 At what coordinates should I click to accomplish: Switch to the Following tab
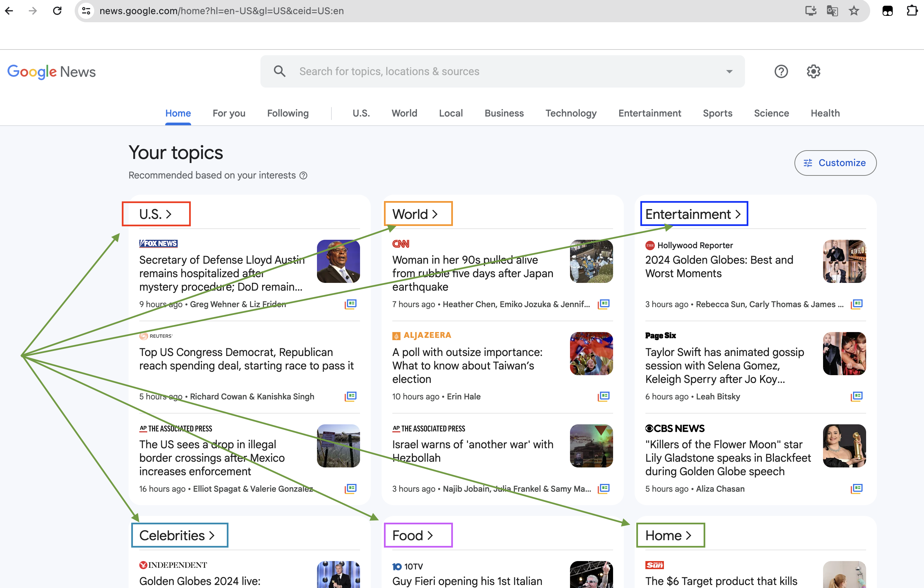click(288, 113)
